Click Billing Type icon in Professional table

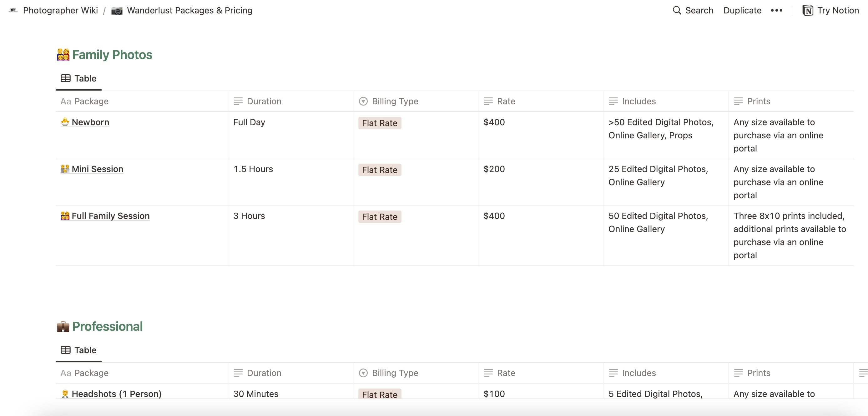(x=363, y=373)
